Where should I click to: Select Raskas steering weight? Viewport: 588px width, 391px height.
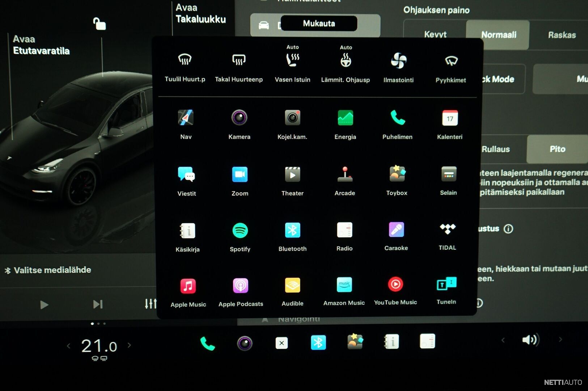click(x=562, y=35)
